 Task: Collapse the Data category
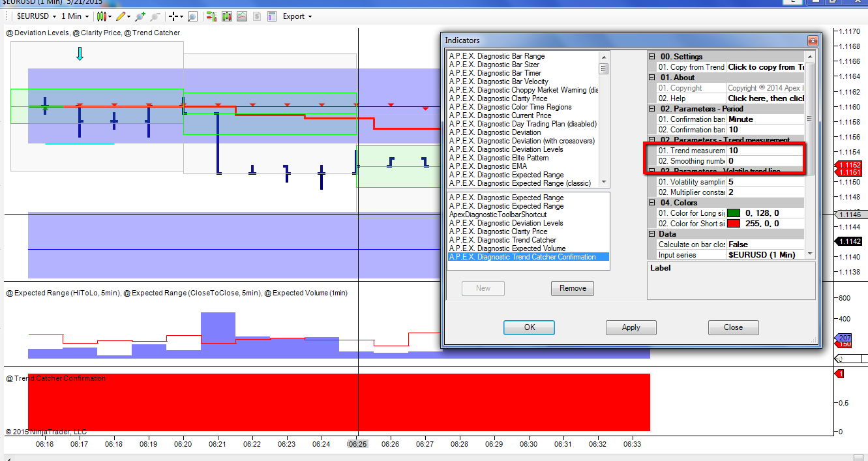click(x=651, y=234)
